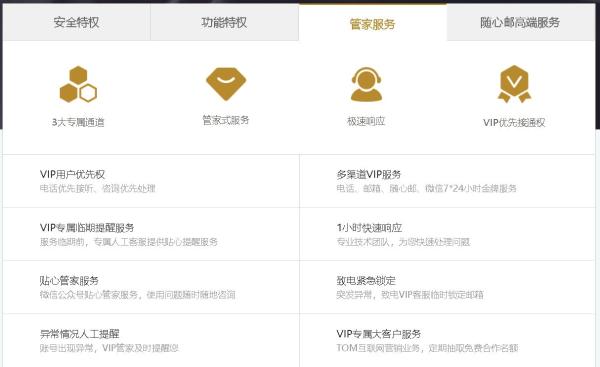Click the 电话优先接听、咨询优先处理 description
The width and height of the screenshot is (600, 367).
pos(98,188)
